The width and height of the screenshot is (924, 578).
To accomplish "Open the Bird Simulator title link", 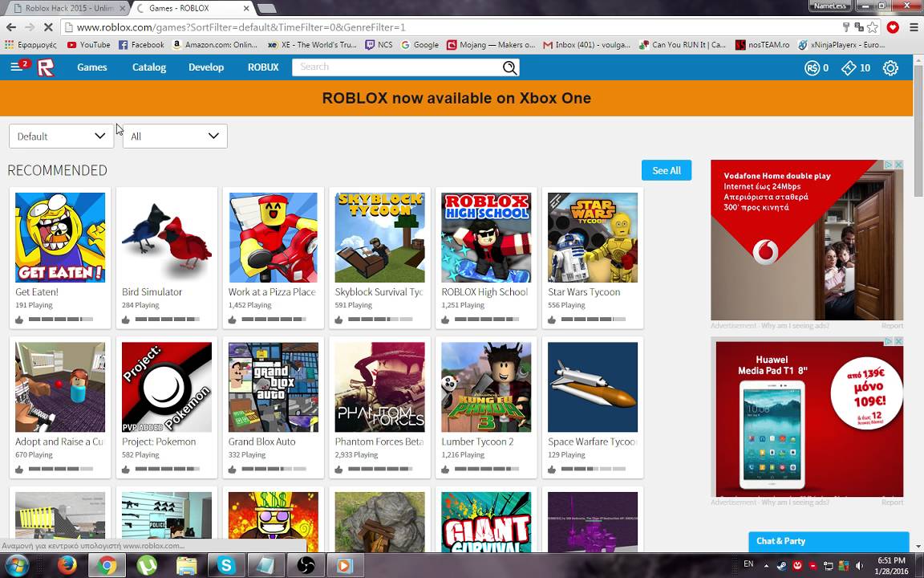I will tap(152, 292).
